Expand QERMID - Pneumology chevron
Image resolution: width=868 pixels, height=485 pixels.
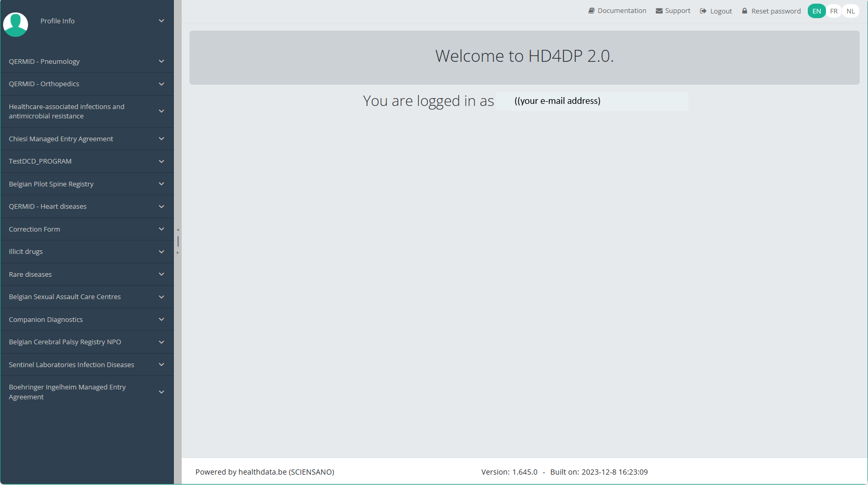point(161,61)
